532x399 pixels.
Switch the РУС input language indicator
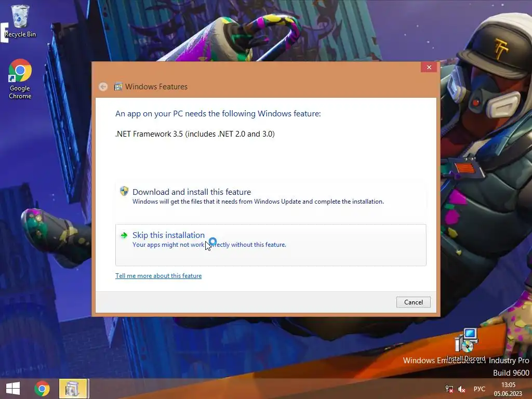(480, 389)
